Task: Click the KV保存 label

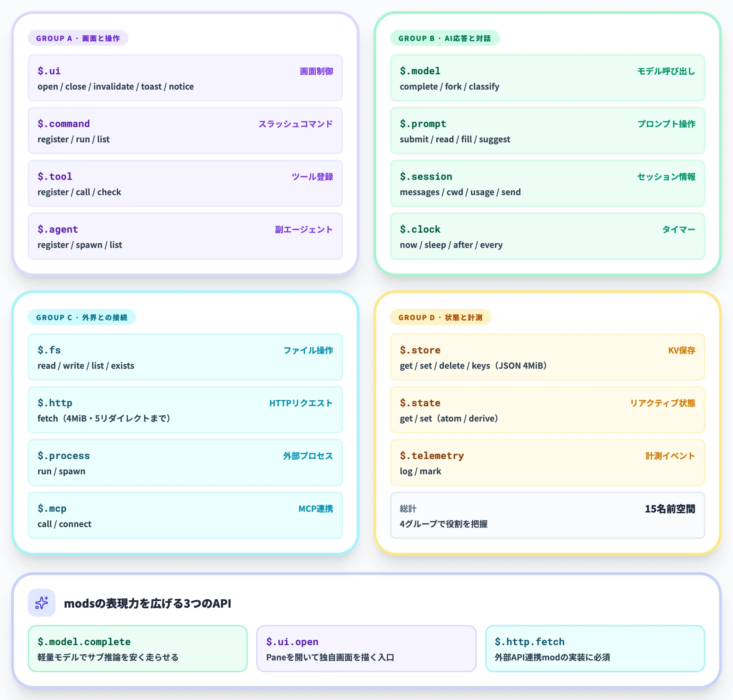Action: [682, 350]
